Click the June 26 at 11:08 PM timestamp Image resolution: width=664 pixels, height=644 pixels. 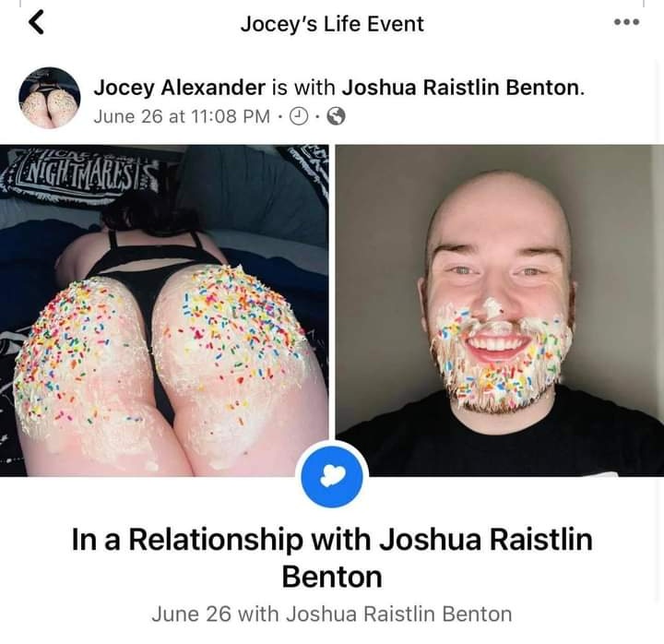point(182,116)
